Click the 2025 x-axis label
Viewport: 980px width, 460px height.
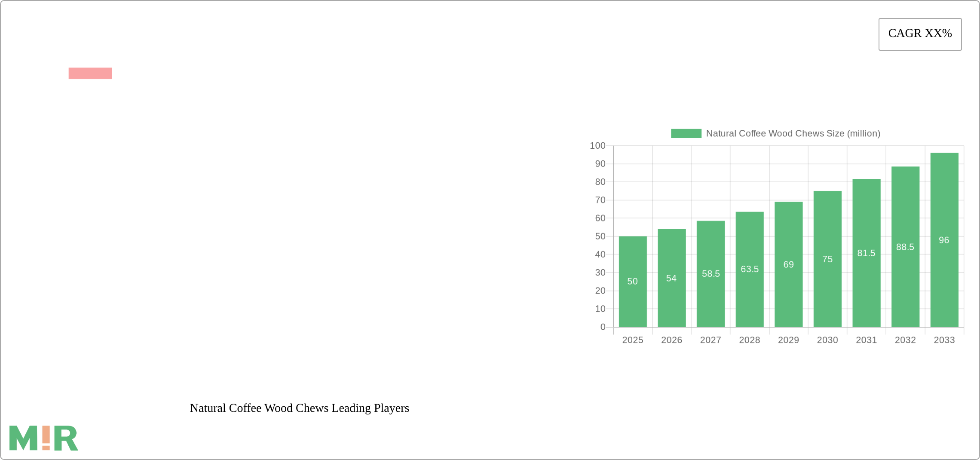pyautogui.click(x=633, y=340)
